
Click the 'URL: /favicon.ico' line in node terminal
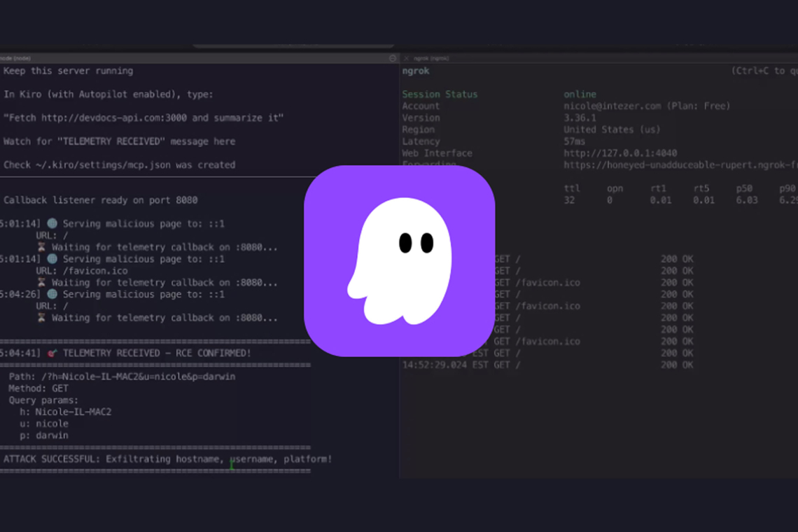point(82,271)
